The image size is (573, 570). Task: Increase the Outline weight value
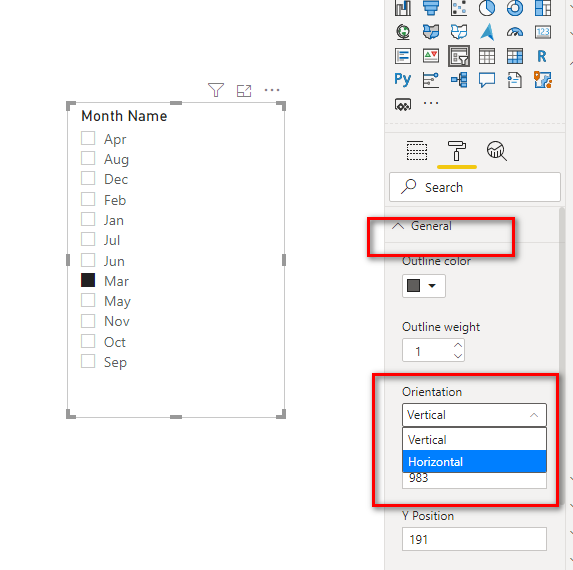click(x=458, y=345)
